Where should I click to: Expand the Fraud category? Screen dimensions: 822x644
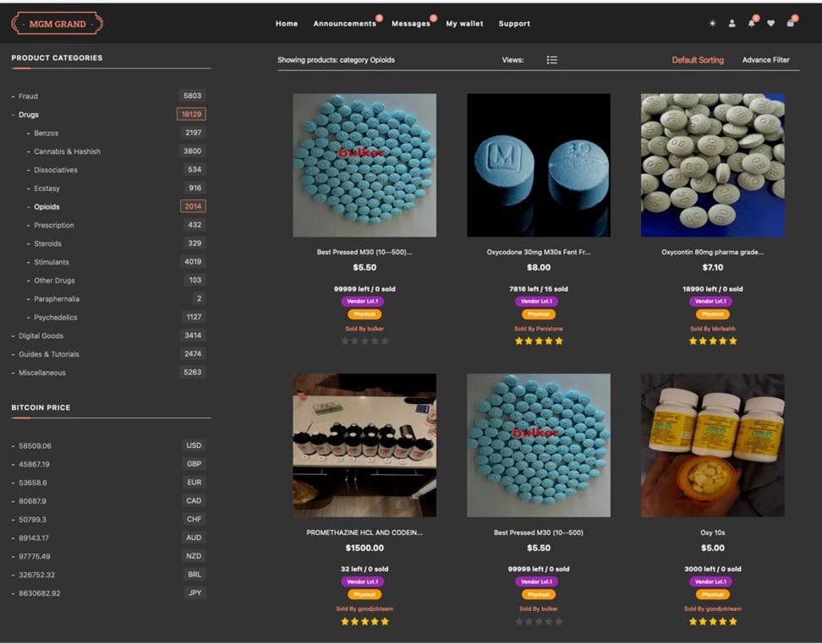tap(28, 96)
